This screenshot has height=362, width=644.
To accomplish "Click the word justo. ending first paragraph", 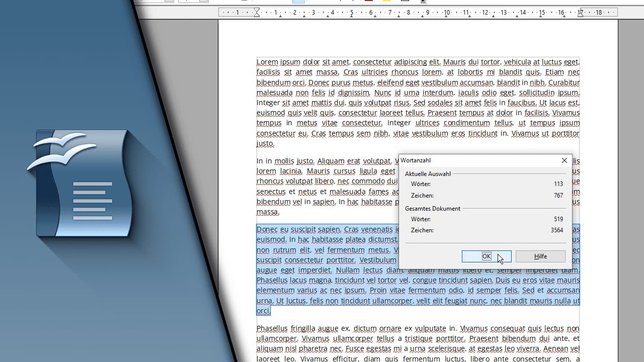I will coord(265,144).
